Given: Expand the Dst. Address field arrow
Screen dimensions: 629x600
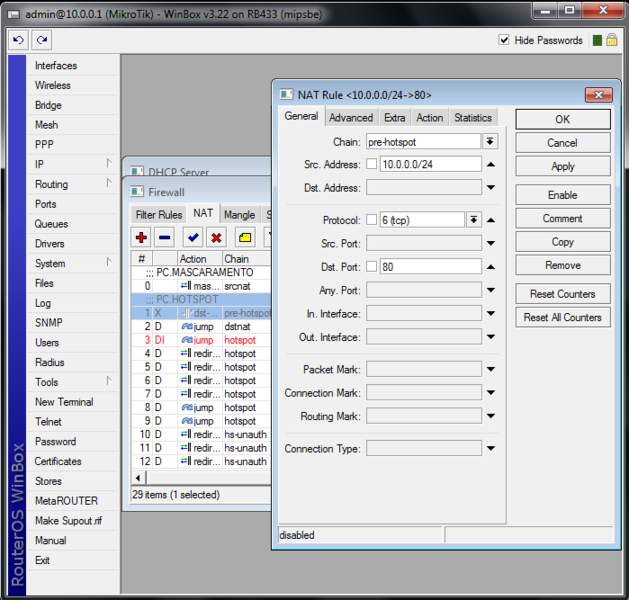Looking at the screenshot, I should point(491,187).
